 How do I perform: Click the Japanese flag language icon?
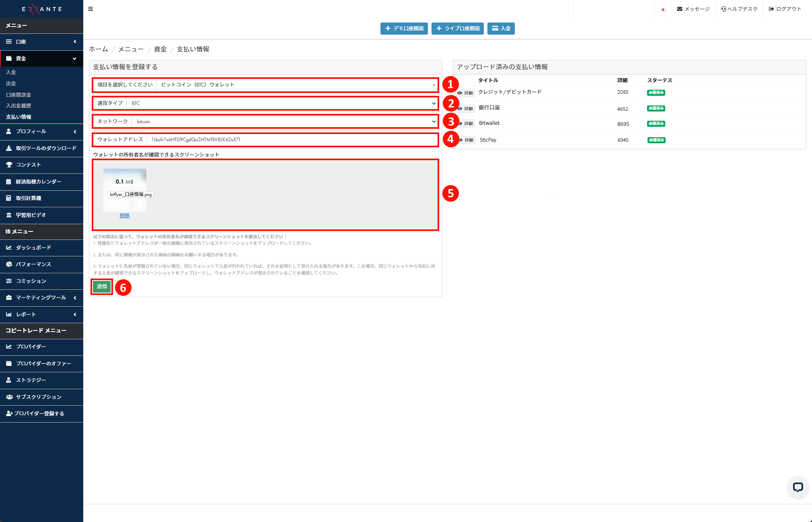663,9
